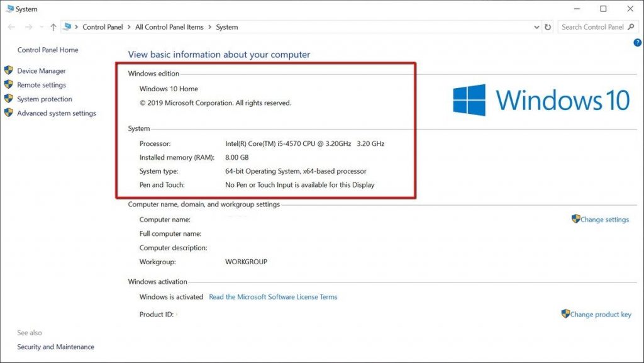Click the Device Manager shield icon

pos(8,71)
